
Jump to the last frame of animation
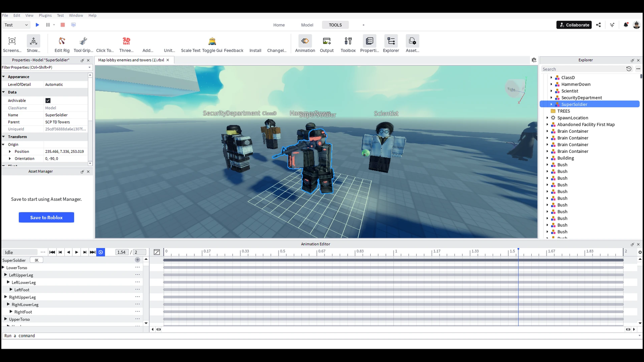[x=93, y=252]
